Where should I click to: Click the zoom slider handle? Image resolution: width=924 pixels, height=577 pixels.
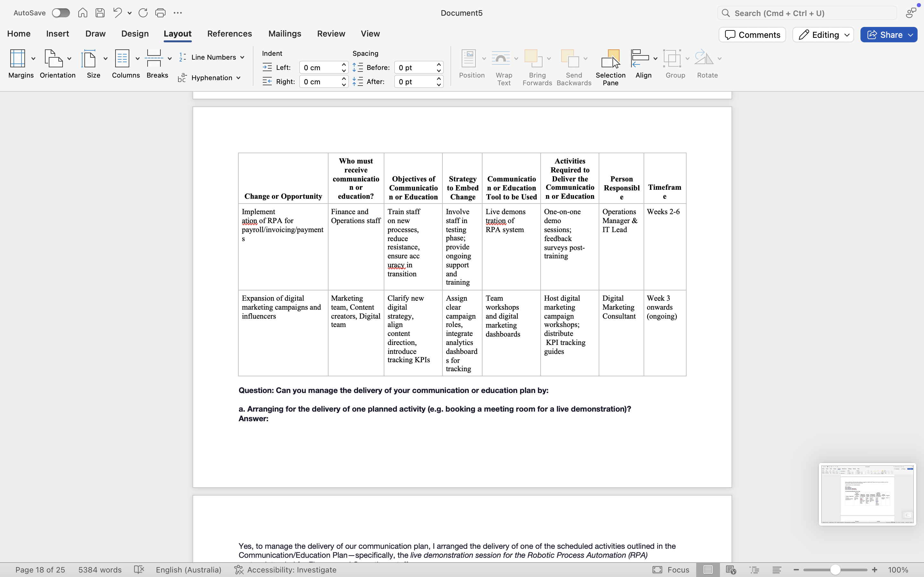[835, 570]
